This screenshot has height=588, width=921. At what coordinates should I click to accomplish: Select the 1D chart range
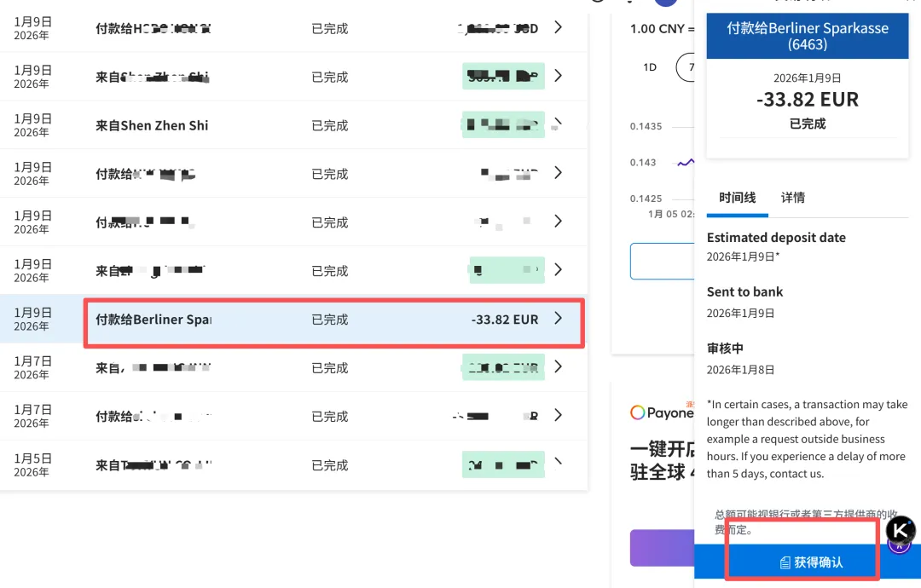[x=650, y=67]
